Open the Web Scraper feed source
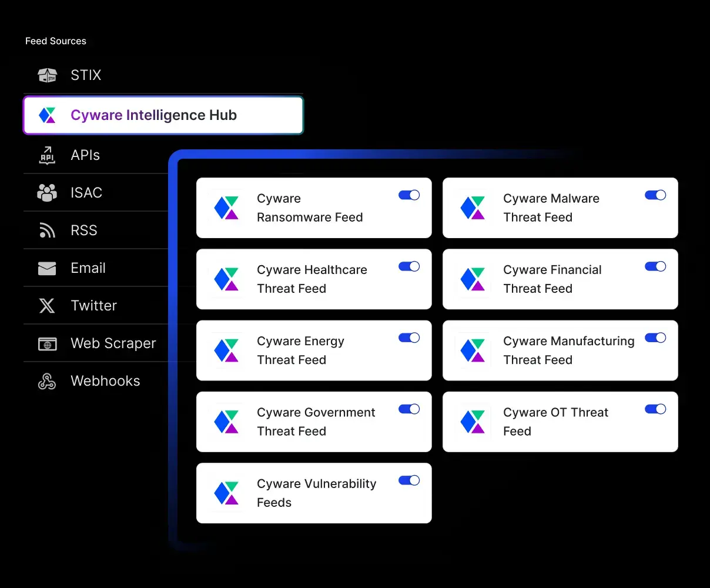Viewport: 710px width, 588px height. coord(96,343)
